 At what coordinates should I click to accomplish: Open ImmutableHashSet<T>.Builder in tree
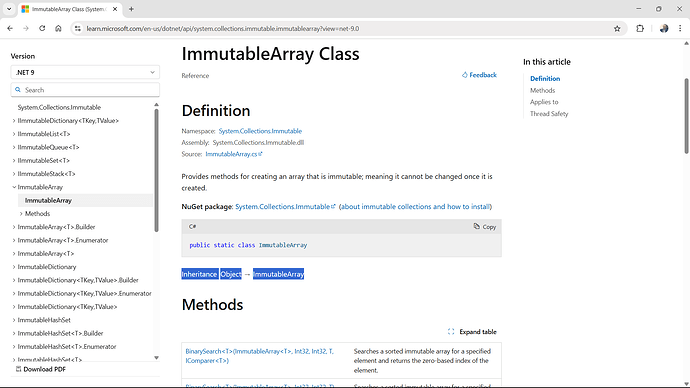point(60,333)
